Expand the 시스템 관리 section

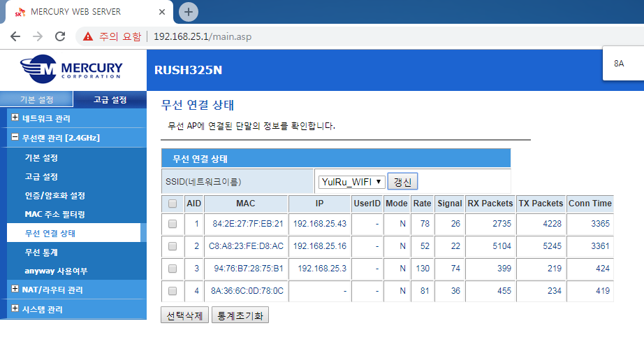point(15,308)
